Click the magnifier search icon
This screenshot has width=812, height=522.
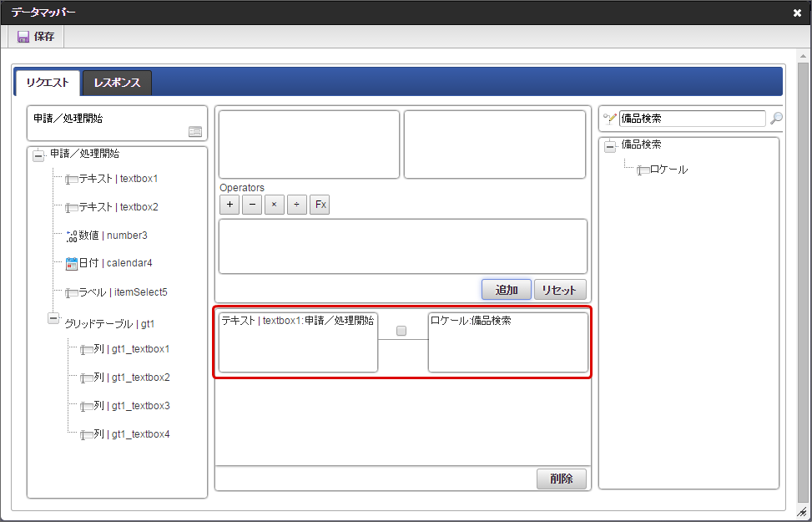click(776, 119)
